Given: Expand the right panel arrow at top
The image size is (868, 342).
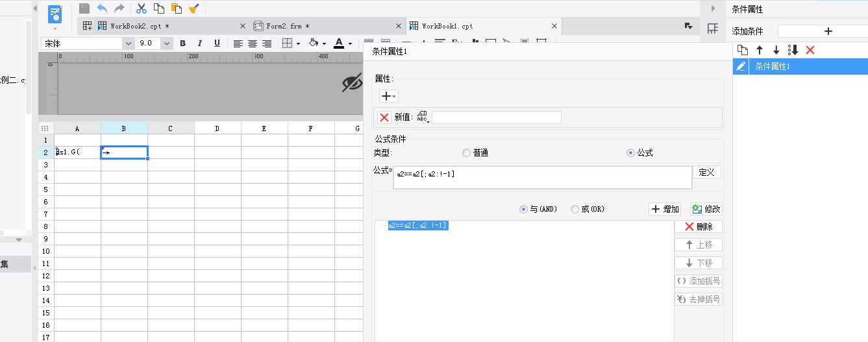Looking at the screenshot, I should 713,8.
